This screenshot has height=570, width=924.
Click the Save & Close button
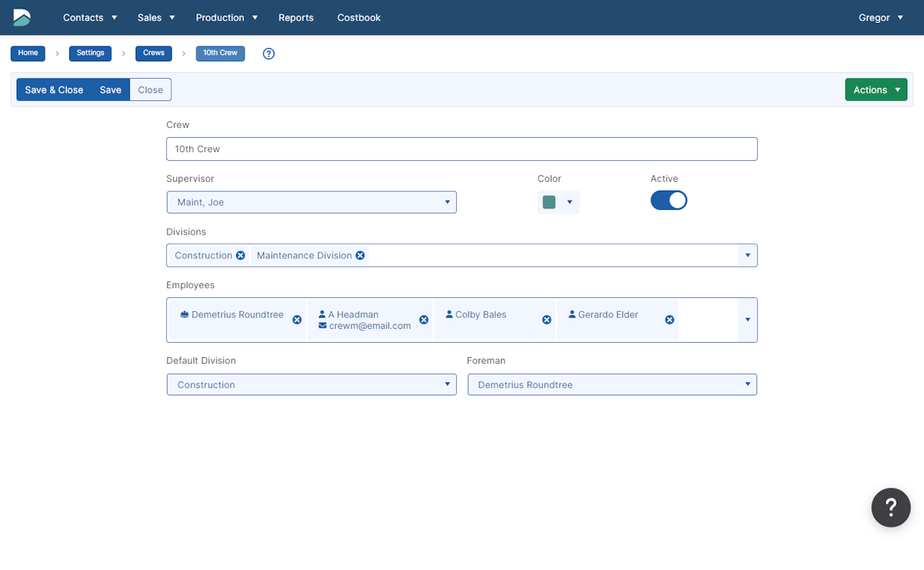pyautogui.click(x=54, y=90)
